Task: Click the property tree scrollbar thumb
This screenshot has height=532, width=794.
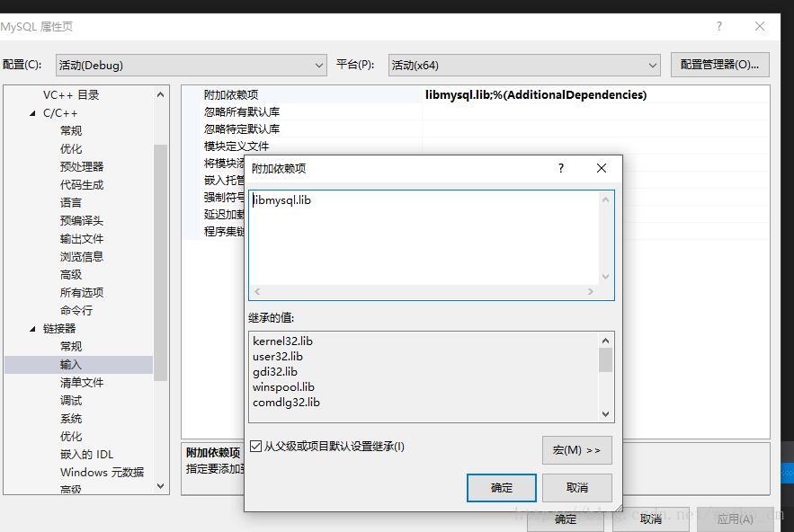Action: pyautogui.click(x=161, y=262)
